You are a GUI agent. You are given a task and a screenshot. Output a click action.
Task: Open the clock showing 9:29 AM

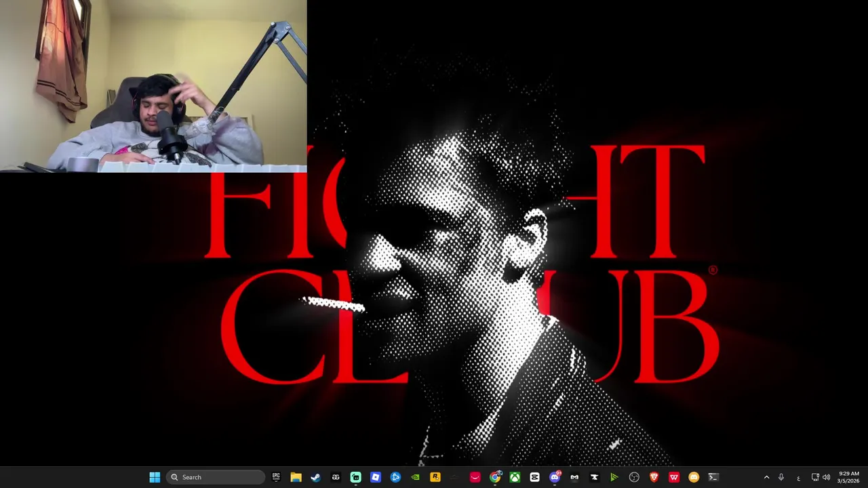pyautogui.click(x=848, y=477)
